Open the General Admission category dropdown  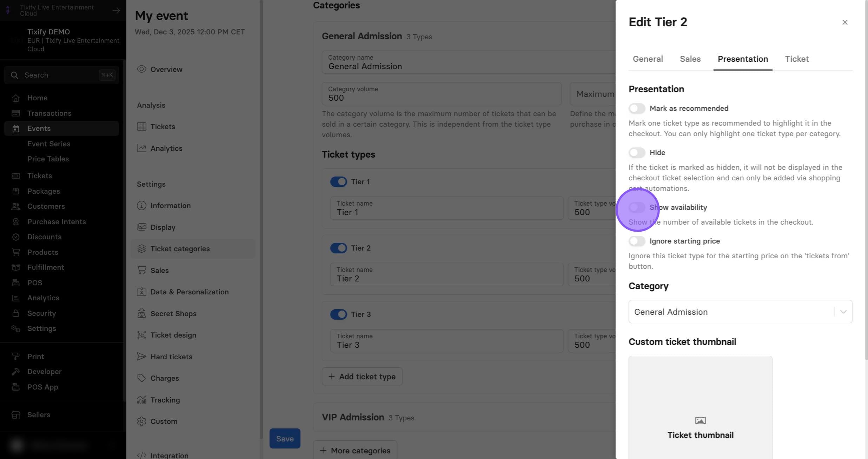click(x=740, y=312)
